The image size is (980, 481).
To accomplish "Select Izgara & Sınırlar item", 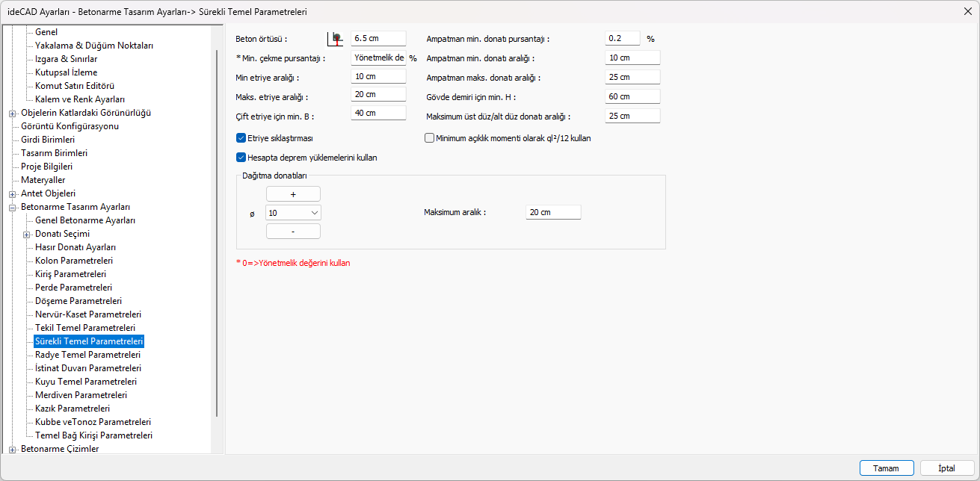I will (x=66, y=59).
